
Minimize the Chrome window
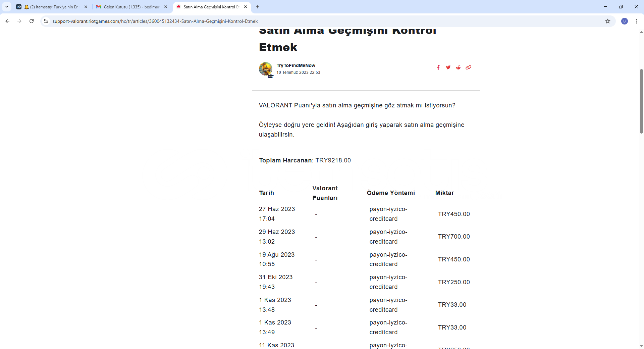click(x=605, y=7)
